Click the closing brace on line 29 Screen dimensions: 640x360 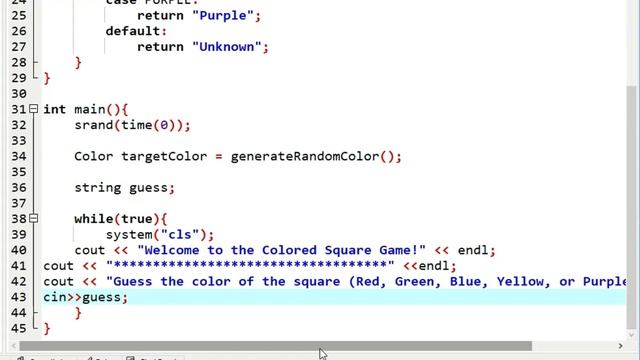coord(47,78)
